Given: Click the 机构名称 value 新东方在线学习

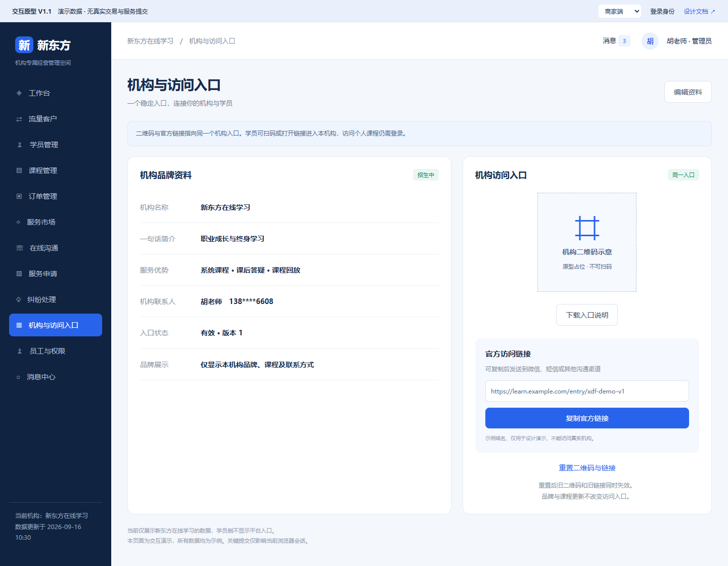Looking at the screenshot, I should [x=225, y=207].
